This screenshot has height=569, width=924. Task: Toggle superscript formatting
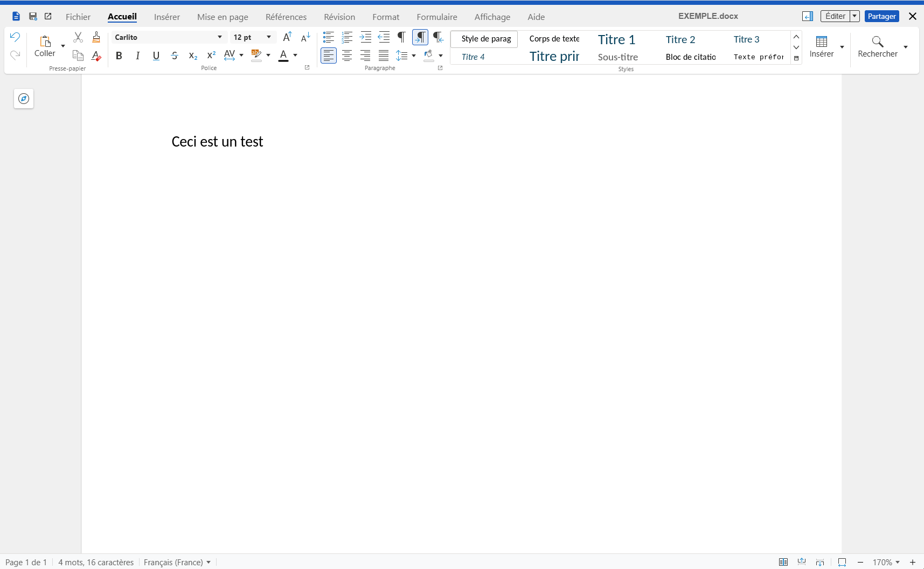pyautogui.click(x=211, y=55)
